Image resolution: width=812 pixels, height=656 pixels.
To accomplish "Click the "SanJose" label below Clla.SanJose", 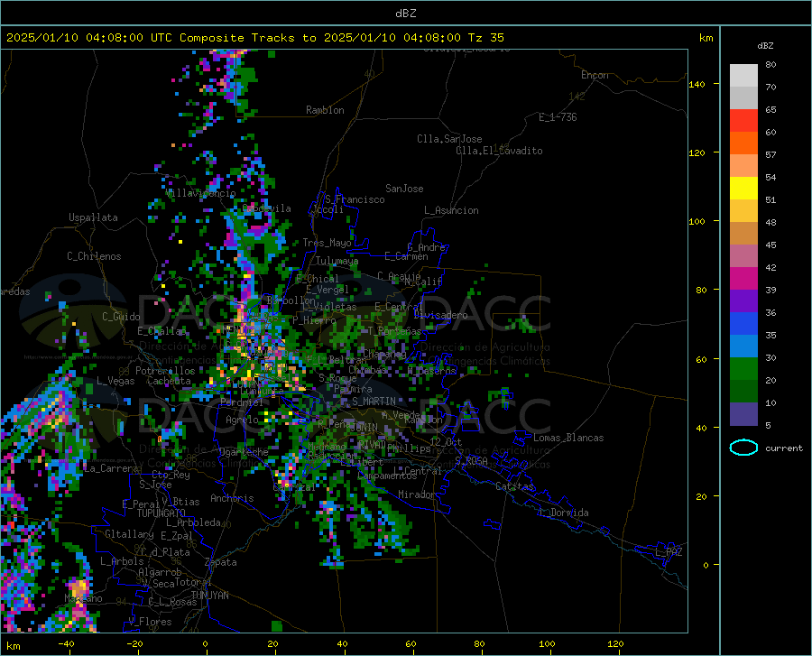I will pyautogui.click(x=404, y=189).
